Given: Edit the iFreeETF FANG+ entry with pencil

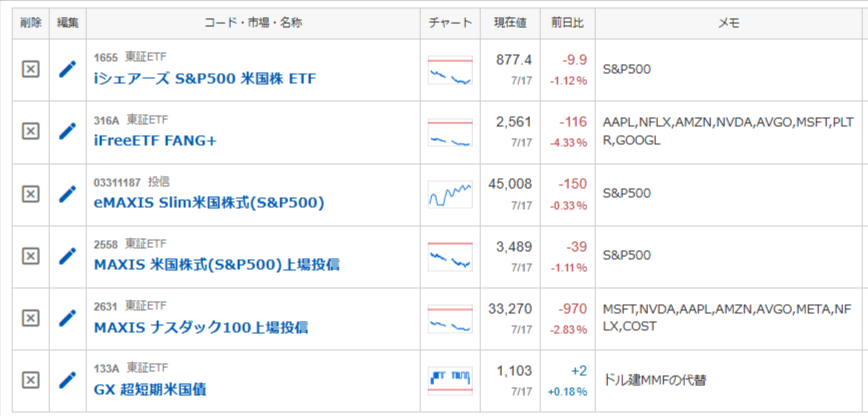Looking at the screenshot, I should pyautogui.click(x=68, y=131).
